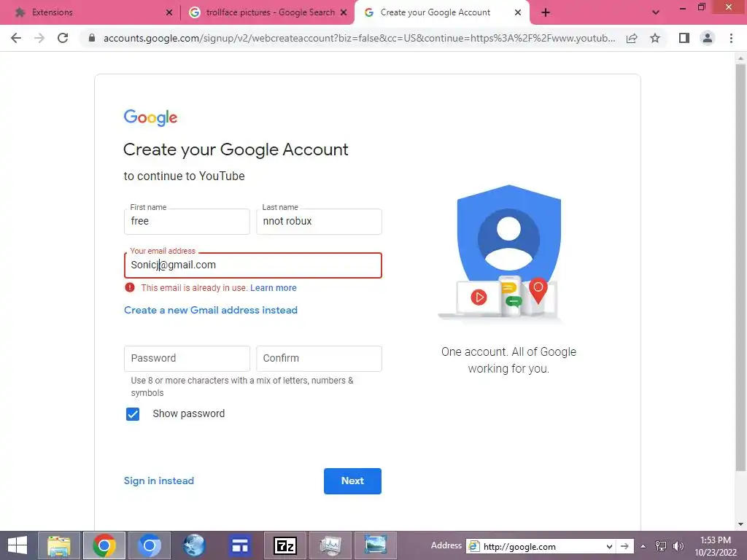
Task: Open the performance monitor taskbar icon
Action: click(x=330, y=545)
